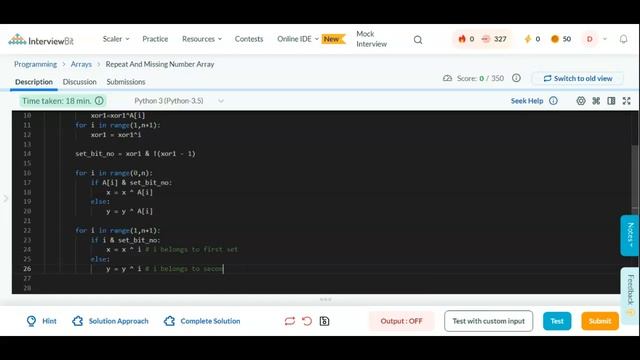Open the Feedback side tab

pyautogui.click(x=630, y=295)
